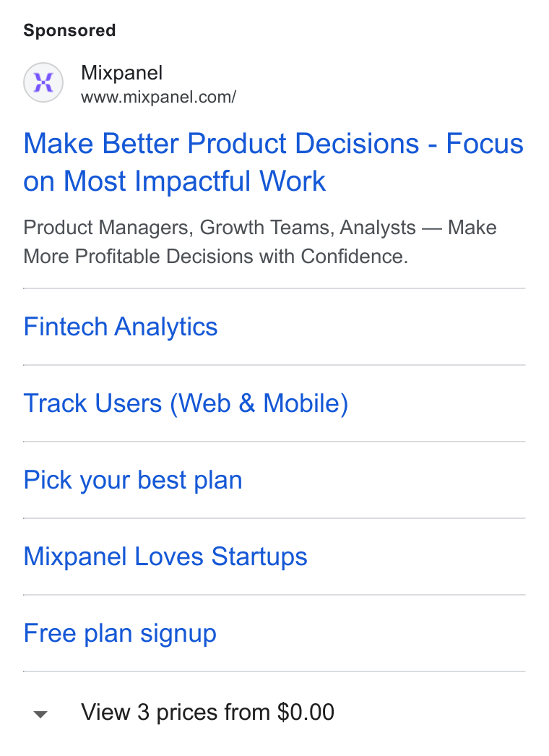The image size is (549, 756).
Task: Click the Mixpanel advertiser name
Action: (121, 73)
